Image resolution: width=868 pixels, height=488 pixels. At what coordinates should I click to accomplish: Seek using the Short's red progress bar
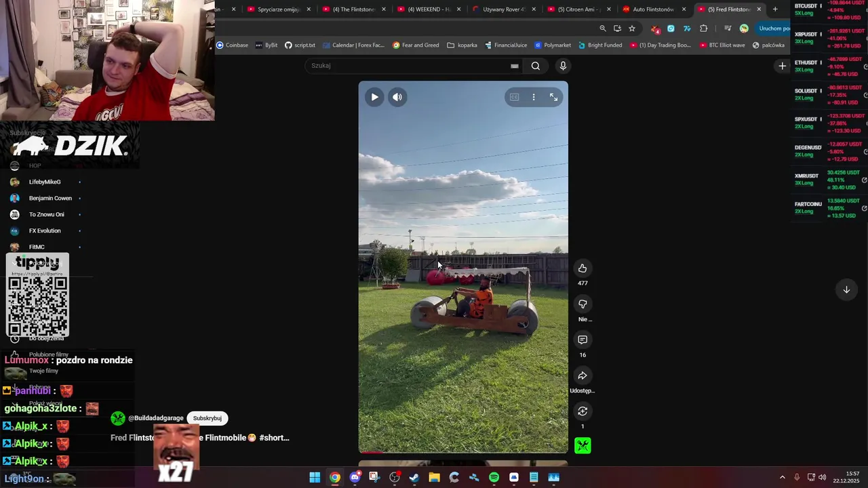point(463,452)
